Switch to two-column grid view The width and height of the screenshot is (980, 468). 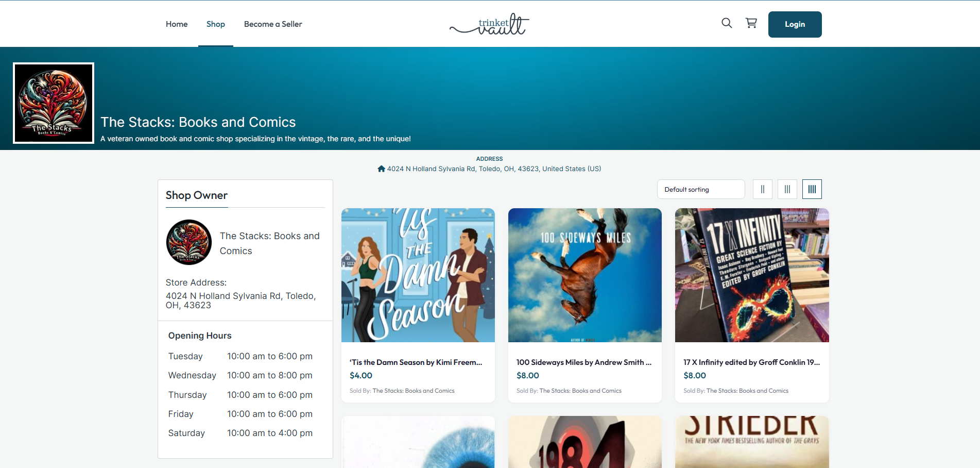763,189
